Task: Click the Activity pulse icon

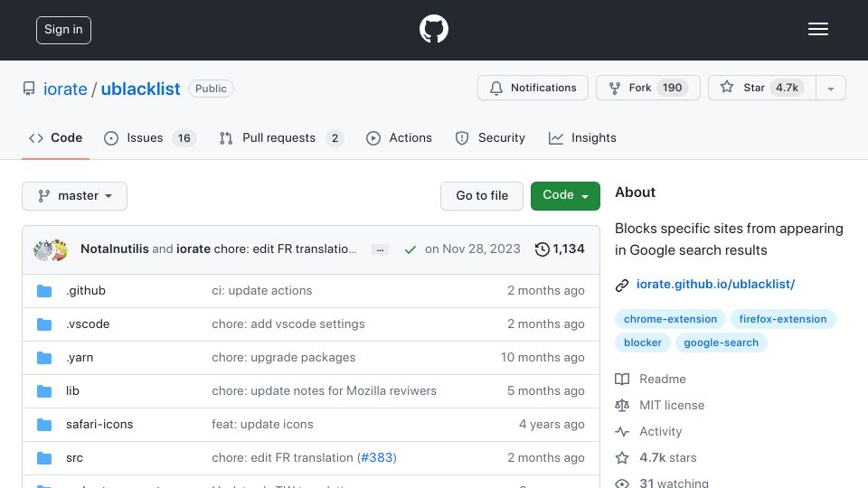Action: [622, 432]
